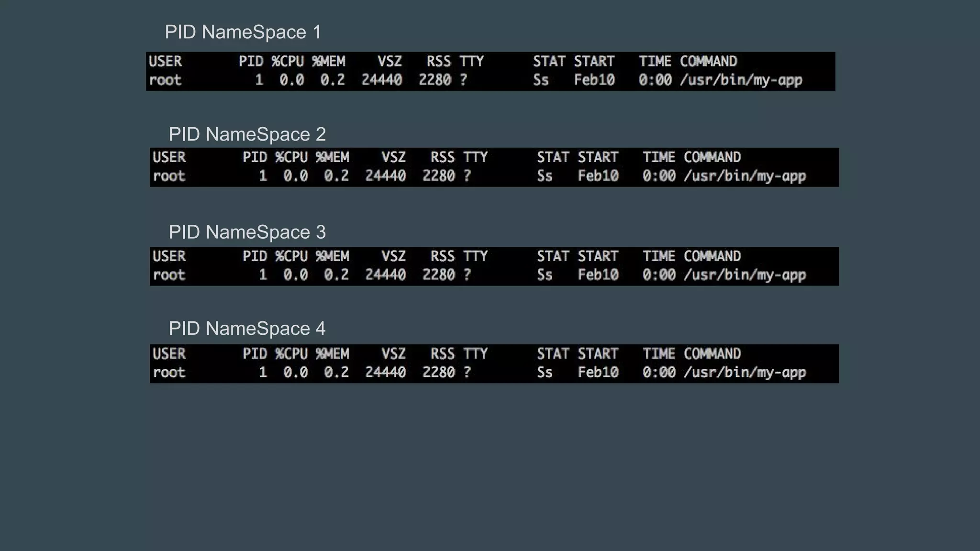Click RSS value 2280 in NameSpace 4
This screenshot has width=980, height=551.
click(439, 373)
